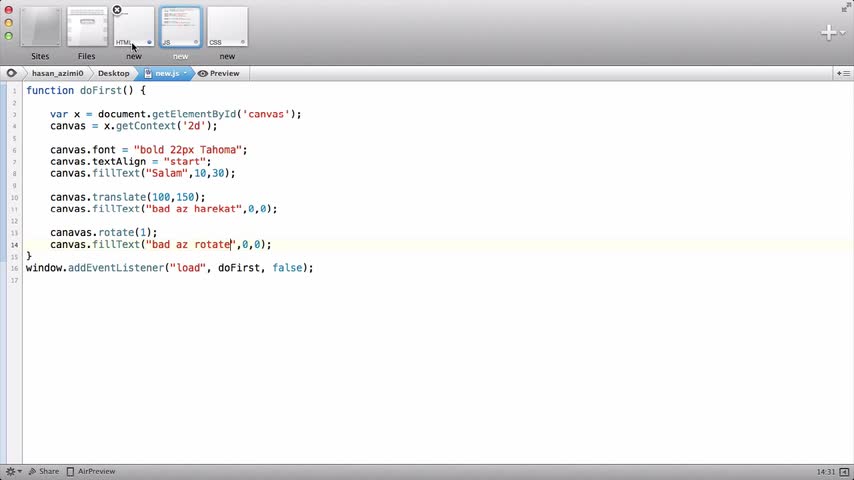854x480 pixels.
Task: Close the HTML tab with the X badge
Action: [117, 10]
